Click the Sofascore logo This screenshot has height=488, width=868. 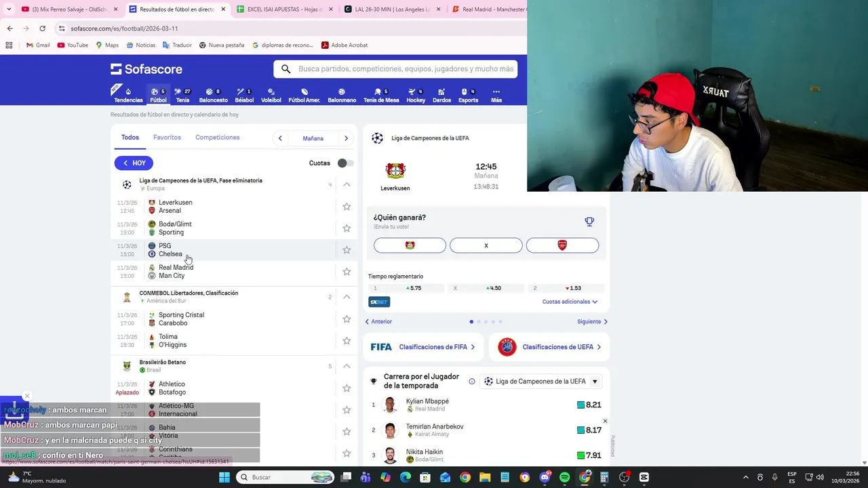pos(146,69)
